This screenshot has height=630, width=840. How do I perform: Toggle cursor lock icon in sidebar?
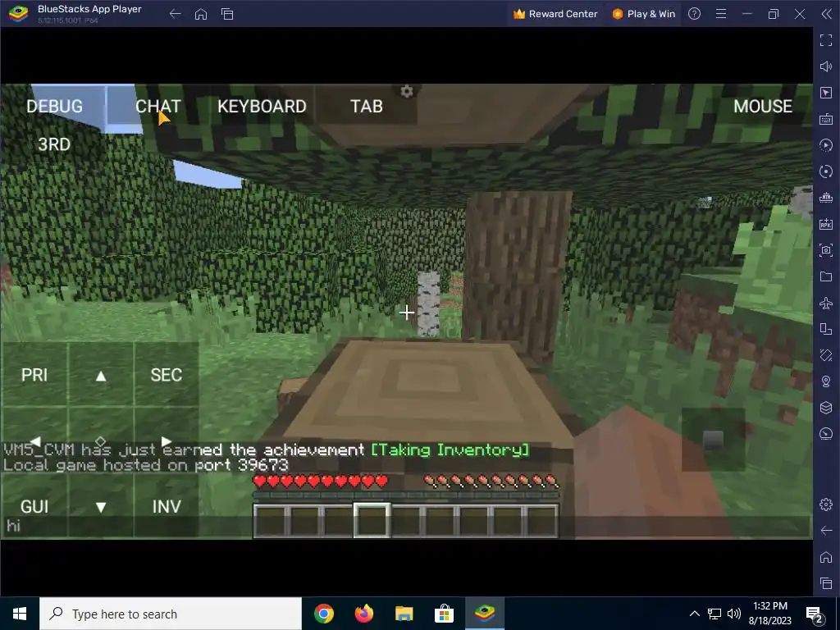coord(825,93)
